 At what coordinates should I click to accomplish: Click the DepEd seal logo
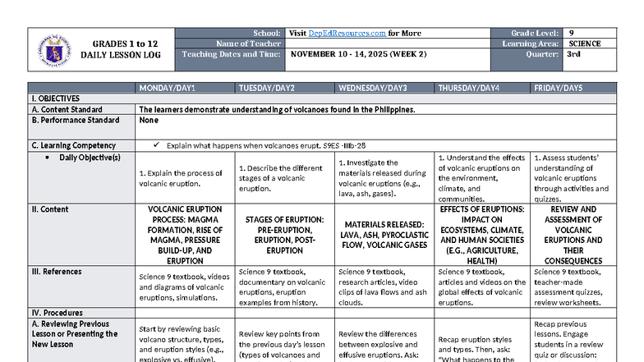click(x=54, y=51)
